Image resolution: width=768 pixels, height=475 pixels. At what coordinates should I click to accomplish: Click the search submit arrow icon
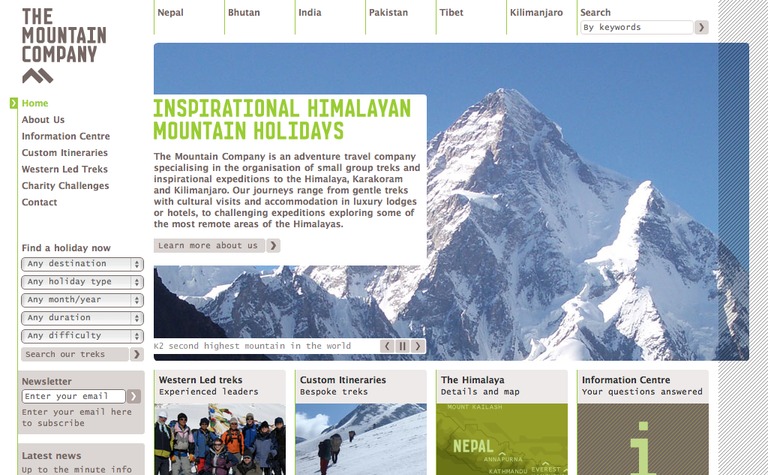701,27
